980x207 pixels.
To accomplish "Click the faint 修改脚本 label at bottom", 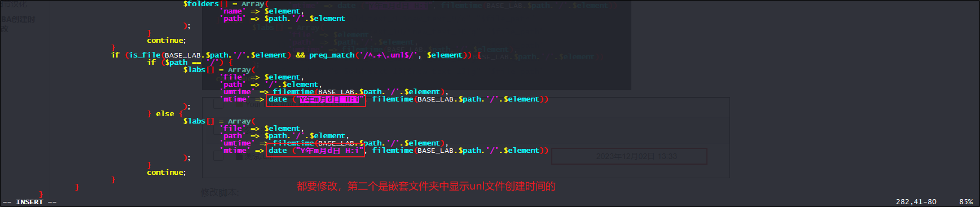I will point(220,192).
